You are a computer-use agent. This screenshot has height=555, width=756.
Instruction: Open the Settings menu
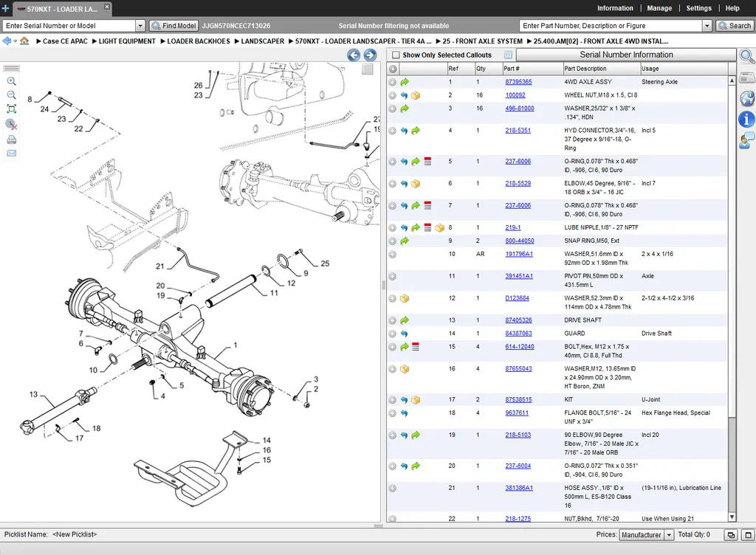[698, 8]
